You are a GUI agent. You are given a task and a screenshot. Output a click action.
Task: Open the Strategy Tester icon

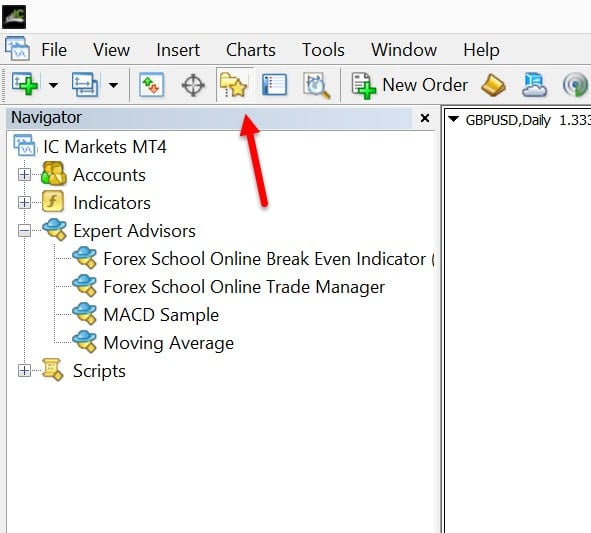317,86
